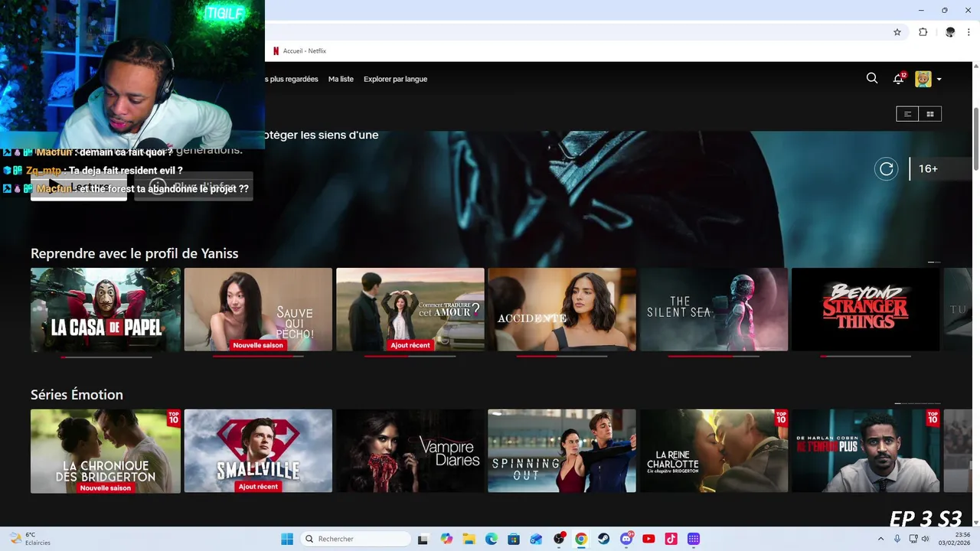
Task: Open Chrome extensions puzzle icon
Action: click(923, 32)
